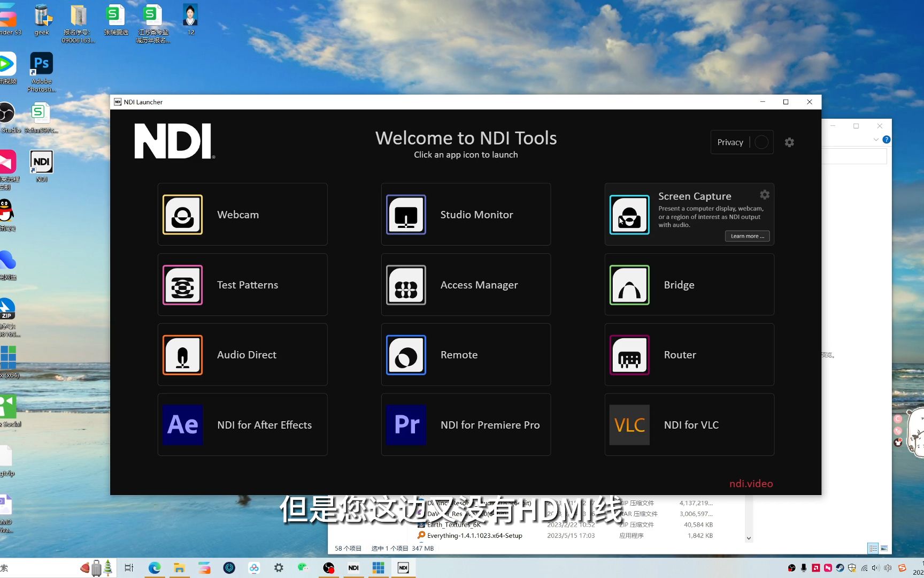Open Screen Capture settings gear
924x578 pixels.
[765, 194]
